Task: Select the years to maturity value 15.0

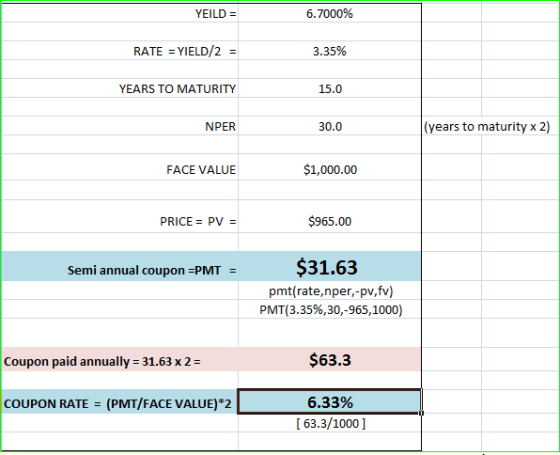Action: point(330,89)
